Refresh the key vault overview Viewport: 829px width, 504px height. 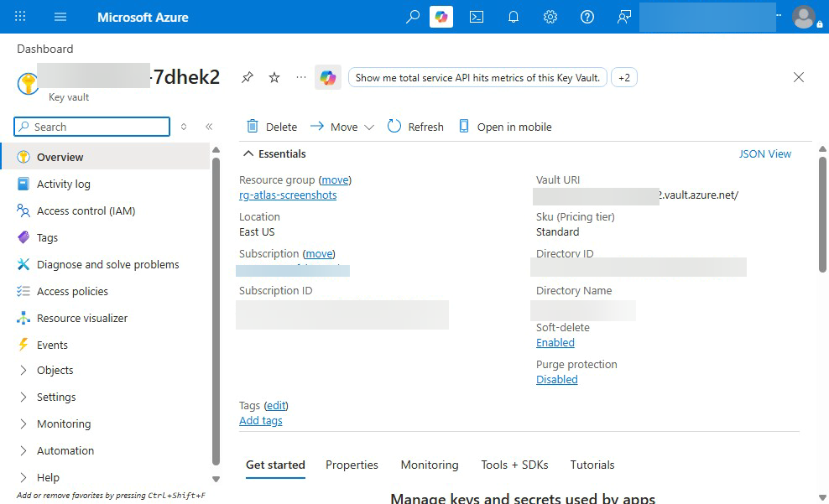click(x=415, y=127)
